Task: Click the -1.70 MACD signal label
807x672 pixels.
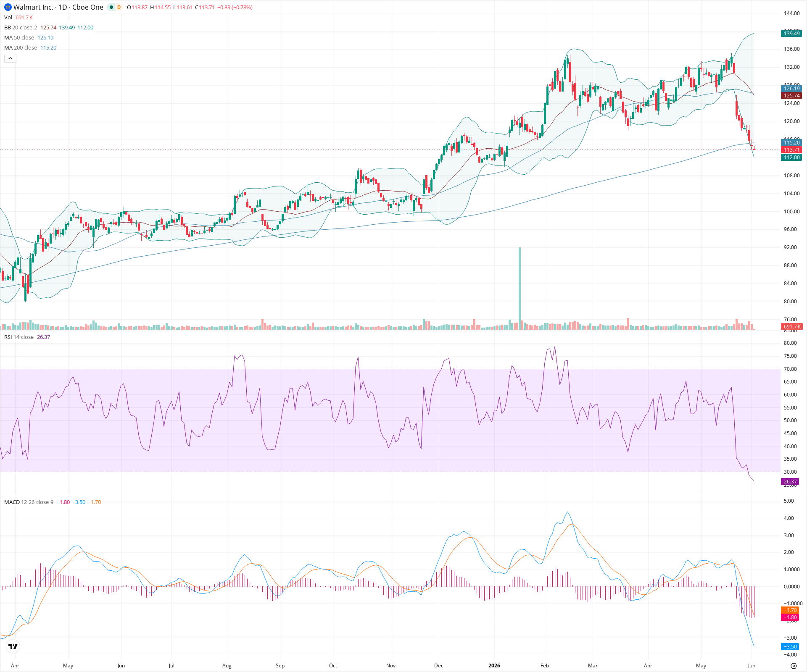Action: pyautogui.click(x=790, y=610)
